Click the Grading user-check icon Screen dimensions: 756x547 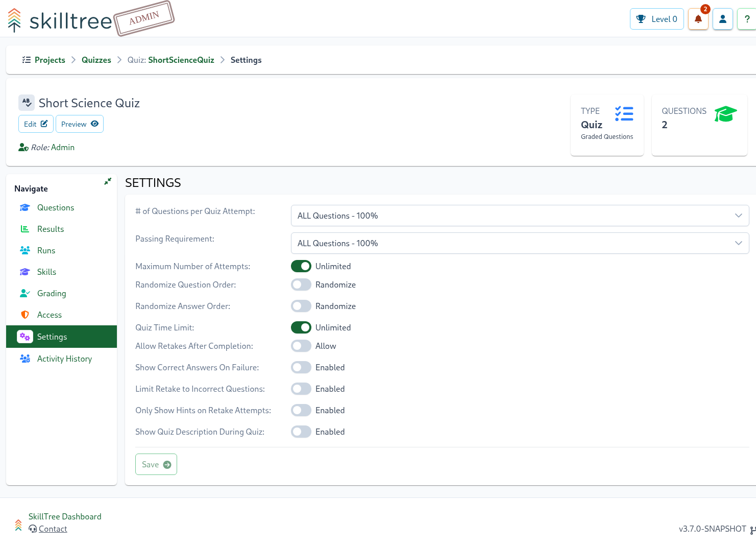click(25, 293)
